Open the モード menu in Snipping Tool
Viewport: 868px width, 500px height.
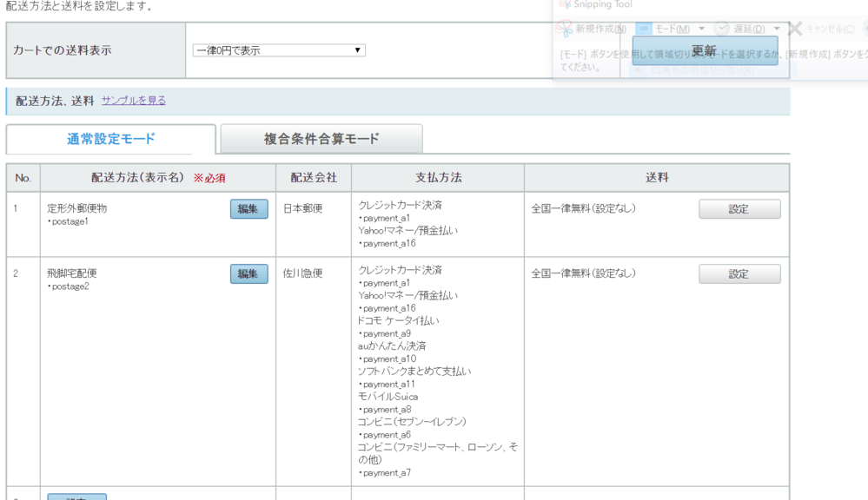pos(671,29)
